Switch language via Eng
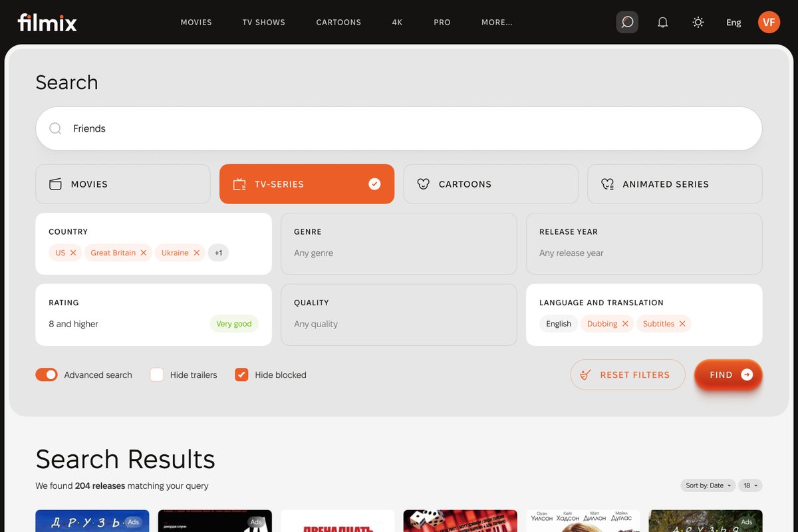The height and width of the screenshot is (532, 798). pyautogui.click(x=733, y=23)
